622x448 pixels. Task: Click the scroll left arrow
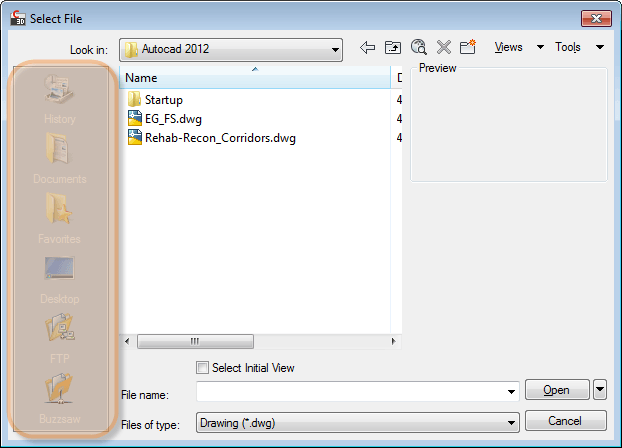pos(127,341)
